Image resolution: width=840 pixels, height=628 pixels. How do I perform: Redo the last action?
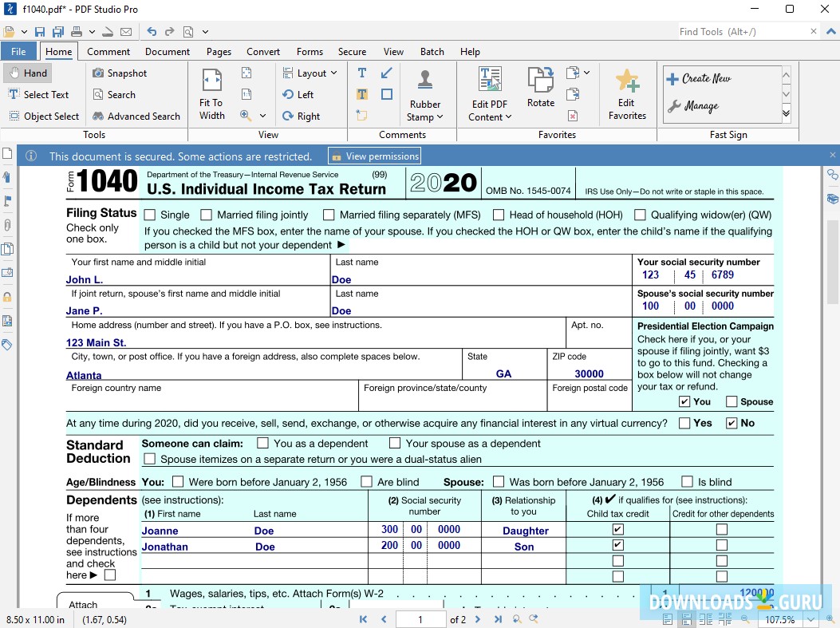(x=169, y=32)
